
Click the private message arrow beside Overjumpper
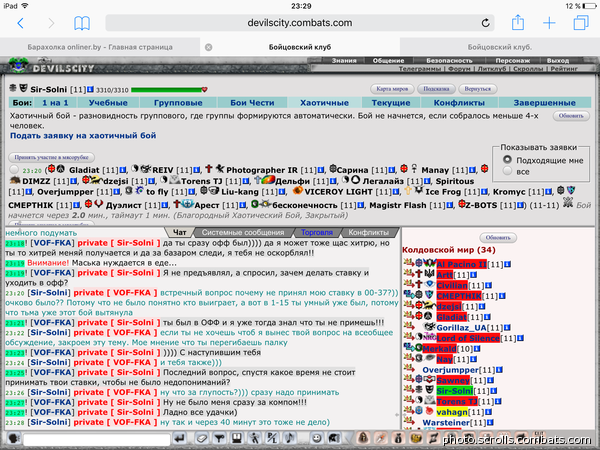point(409,368)
